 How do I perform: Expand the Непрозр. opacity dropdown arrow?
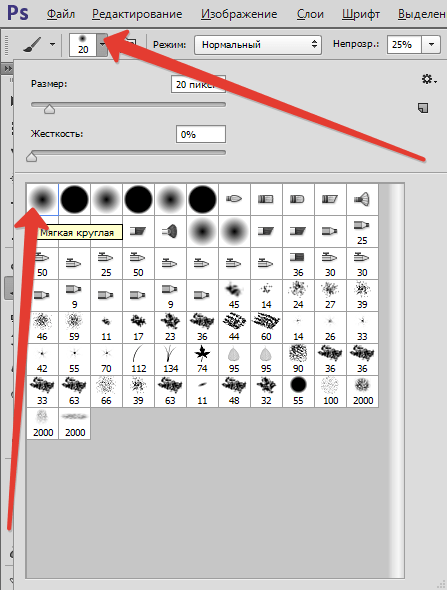(431, 45)
